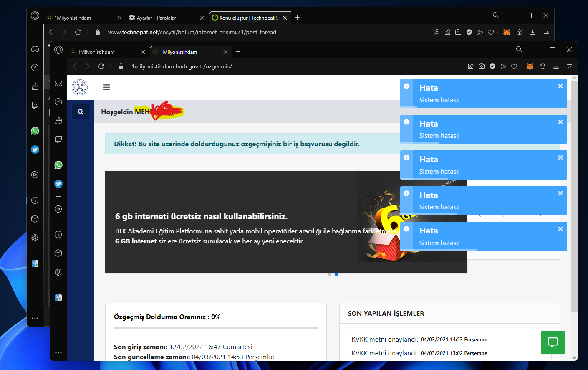This screenshot has width=588, height=370.
Task: Open the search magnifier on the 1milyonistihdam page
Action: coord(81,112)
